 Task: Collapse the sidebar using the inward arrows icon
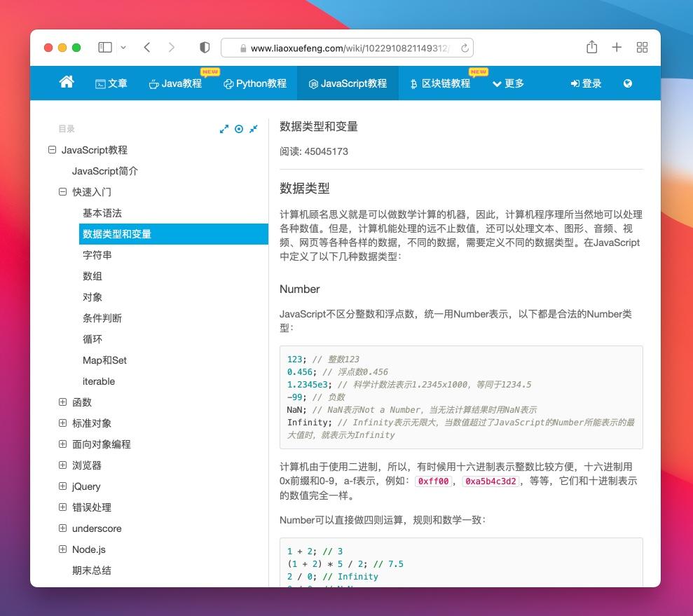(x=253, y=129)
